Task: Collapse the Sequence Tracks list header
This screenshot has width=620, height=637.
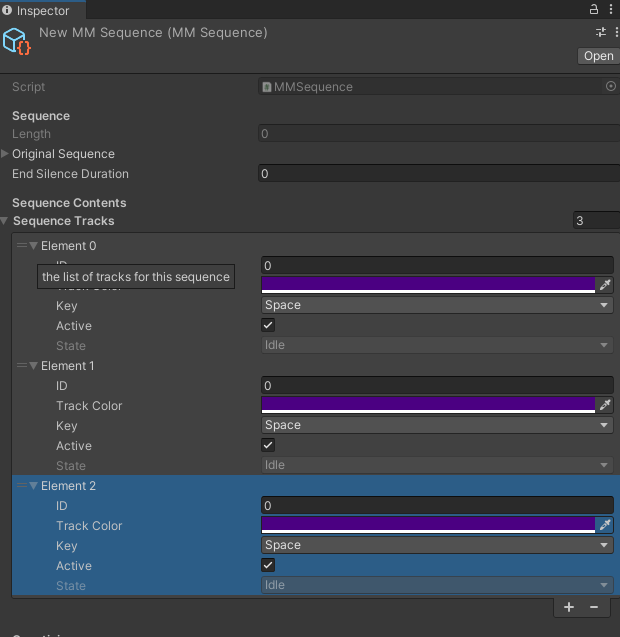Action: click(x=4, y=221)
